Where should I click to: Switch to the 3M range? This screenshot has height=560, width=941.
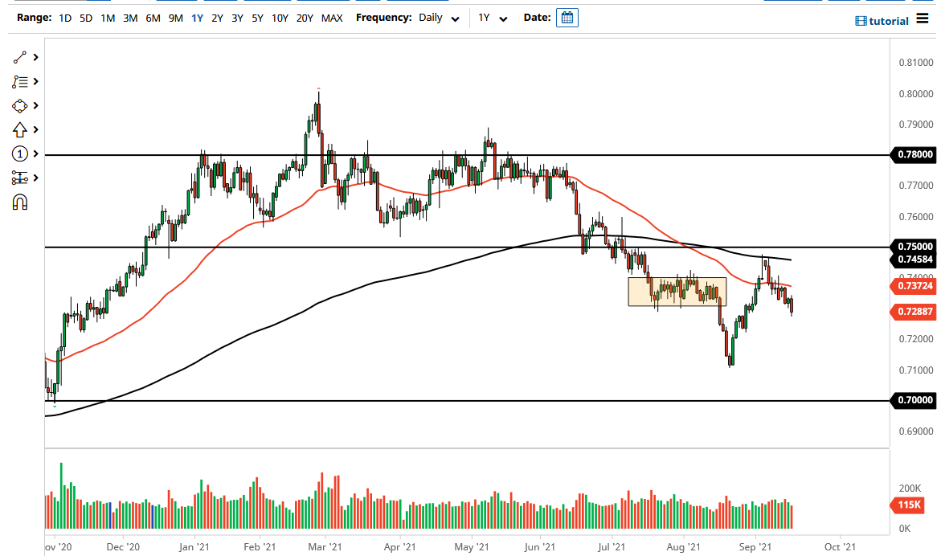(x=130, y=17)
